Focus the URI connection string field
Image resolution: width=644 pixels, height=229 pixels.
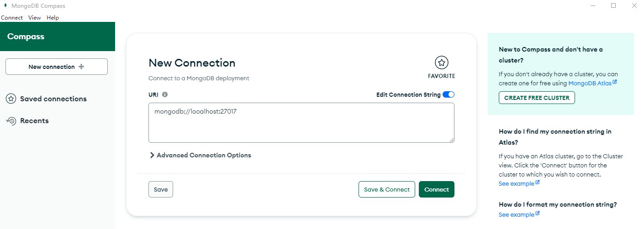(x=301, y=122)
